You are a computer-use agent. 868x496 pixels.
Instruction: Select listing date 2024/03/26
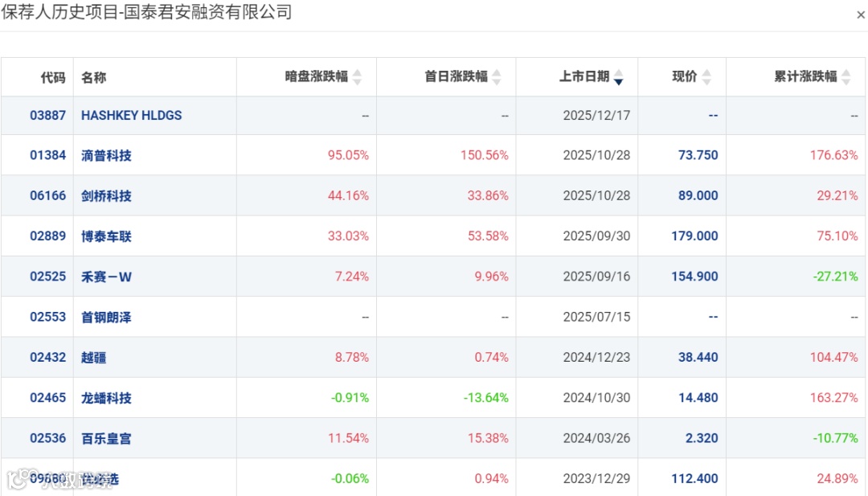pos(596,438)
